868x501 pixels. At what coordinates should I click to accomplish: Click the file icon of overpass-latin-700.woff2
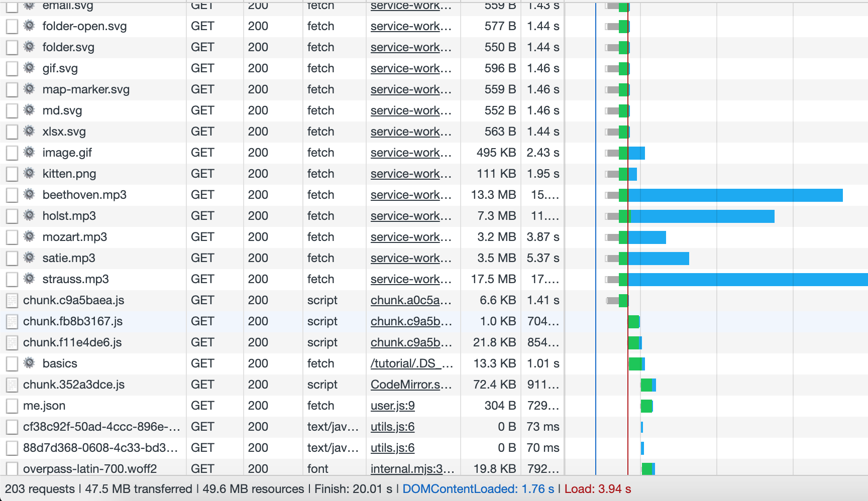coord(12,468)
